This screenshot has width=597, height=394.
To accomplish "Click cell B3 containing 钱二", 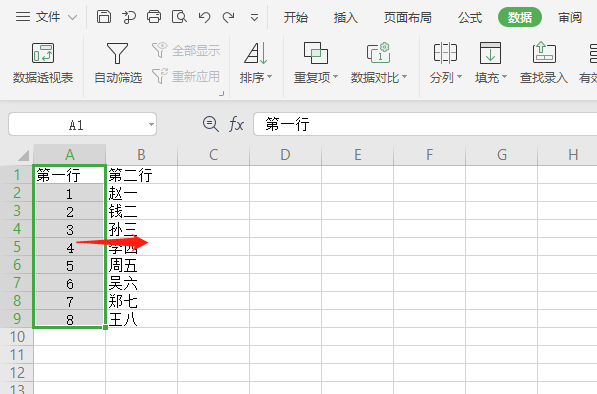I will [141, 211].
